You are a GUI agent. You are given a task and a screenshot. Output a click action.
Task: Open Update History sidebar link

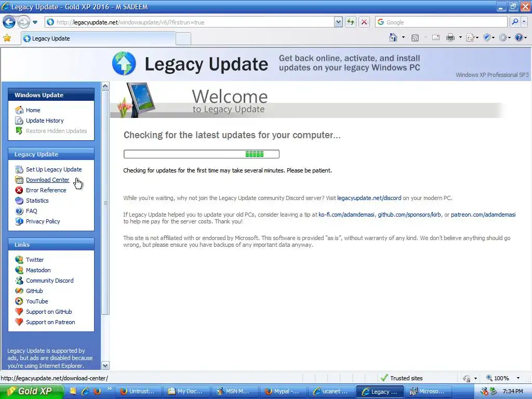[45, 121]
